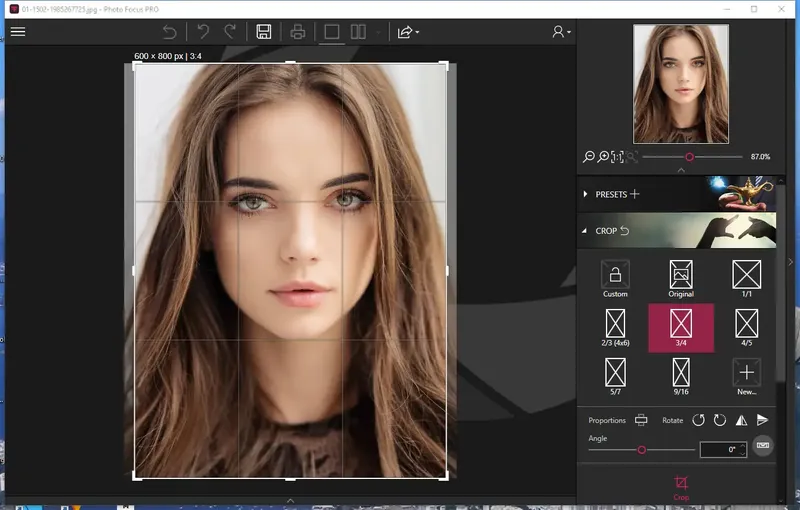The image size is (800, 510).
Task: Select the 2/3 (4x6) crop ratio
Action: 615,327
